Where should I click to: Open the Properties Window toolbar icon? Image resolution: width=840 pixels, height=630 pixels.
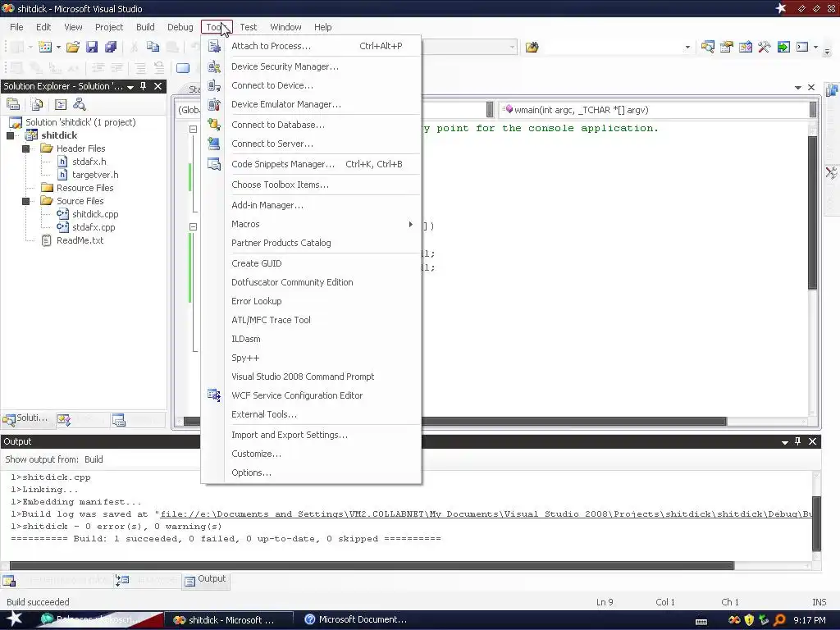pyautogui.click(x=727, y=47)
